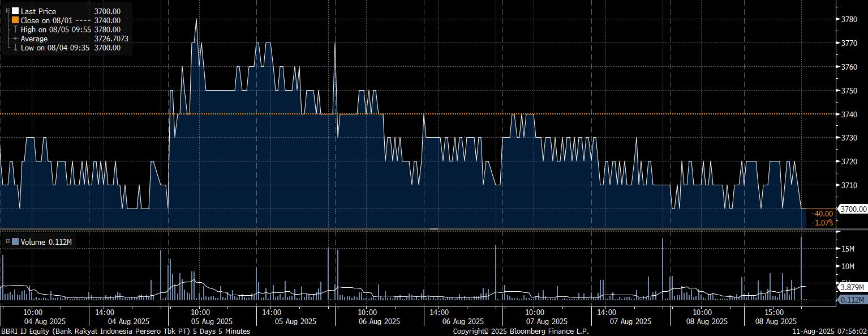The width and height of the screenshot is (868, 336).
Task: Click the BBRI IJ Equity chart title
Action: point(125,331)
